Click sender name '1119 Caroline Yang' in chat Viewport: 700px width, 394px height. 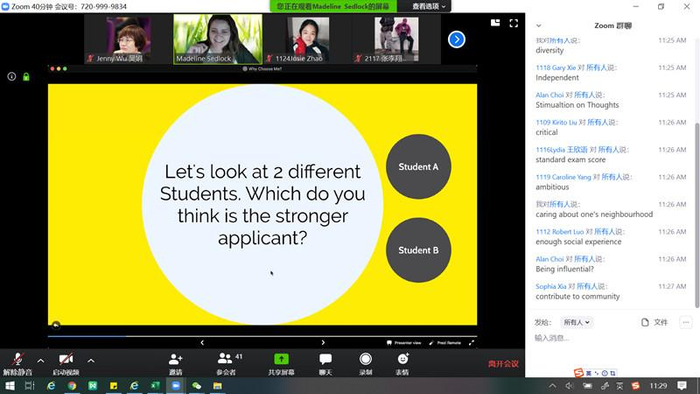(x=563, y=177)
